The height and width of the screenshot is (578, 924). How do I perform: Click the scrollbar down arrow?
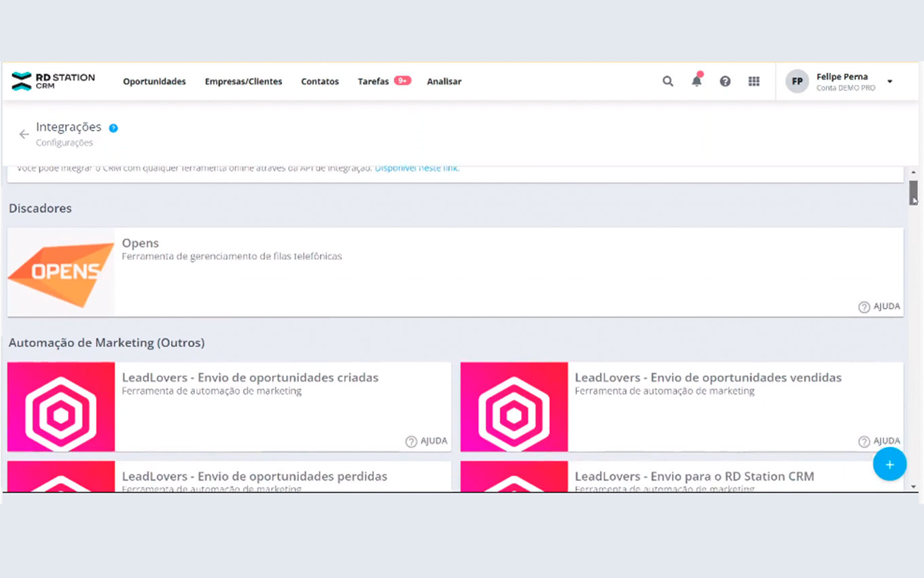click(914, 486)
